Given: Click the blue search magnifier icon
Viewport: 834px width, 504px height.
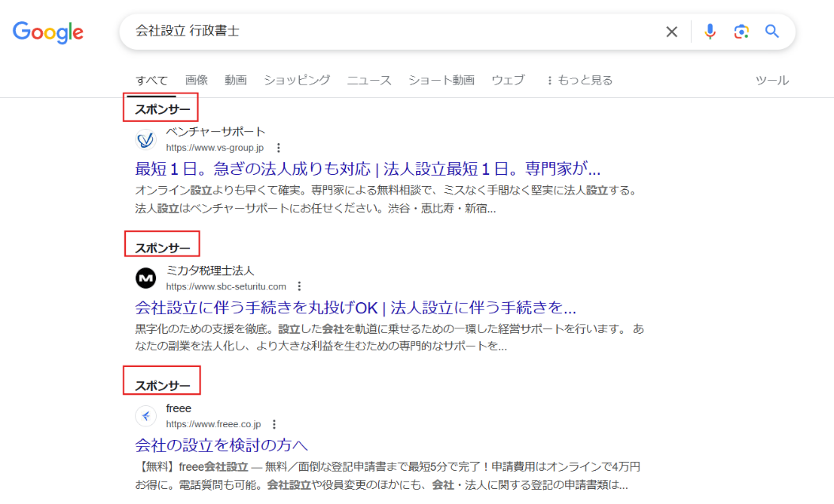Looking at the screenshot, I should 771,32.
